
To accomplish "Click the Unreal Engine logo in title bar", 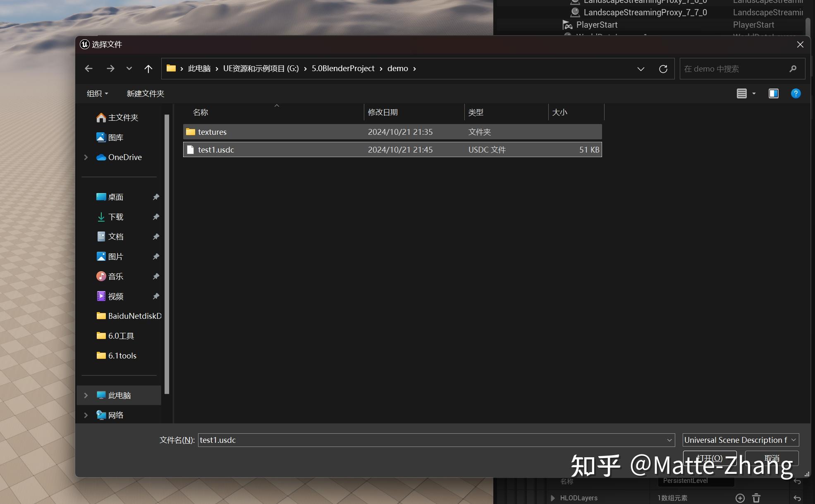I will click(84, 44).
